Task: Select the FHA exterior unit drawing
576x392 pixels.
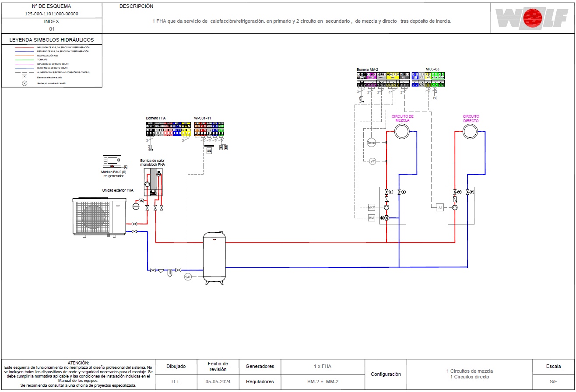Action: (x=99, y=217)
